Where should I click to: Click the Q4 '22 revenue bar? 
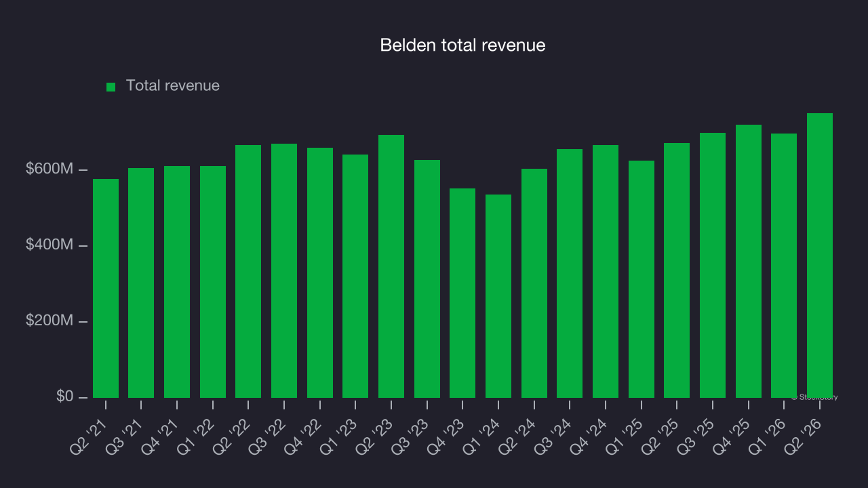pyautogui.click(x=320, y=272)
